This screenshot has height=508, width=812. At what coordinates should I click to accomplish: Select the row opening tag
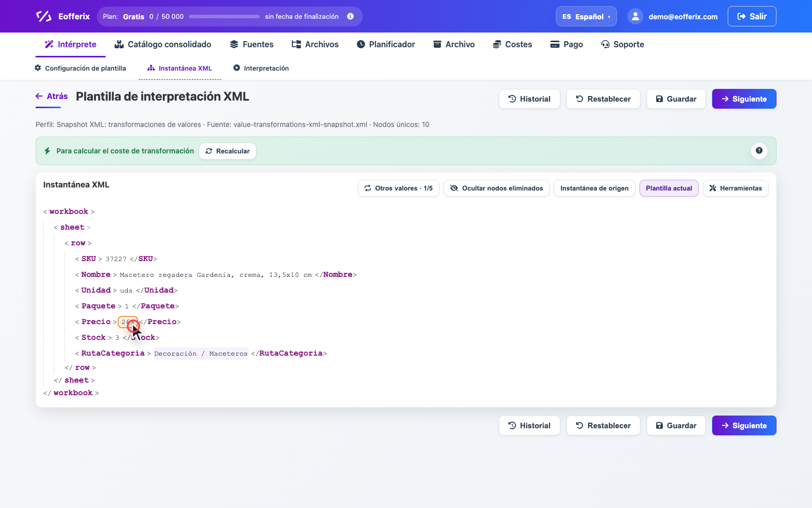coord(78,243)
